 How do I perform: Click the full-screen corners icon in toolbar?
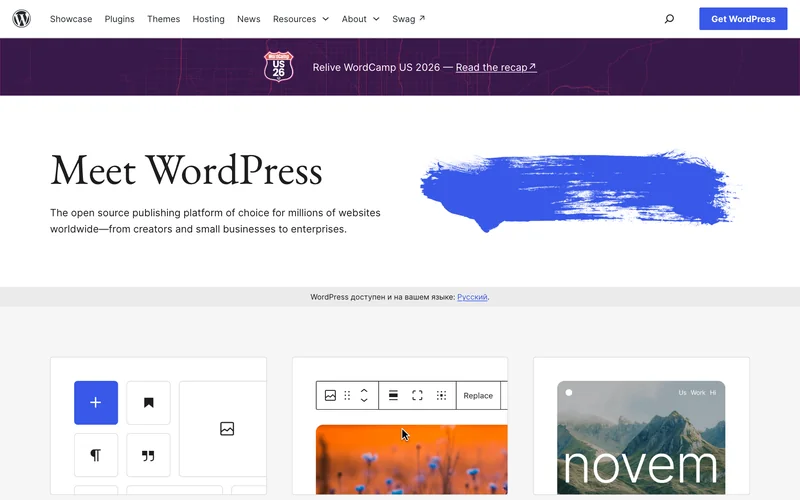[417, 395]
